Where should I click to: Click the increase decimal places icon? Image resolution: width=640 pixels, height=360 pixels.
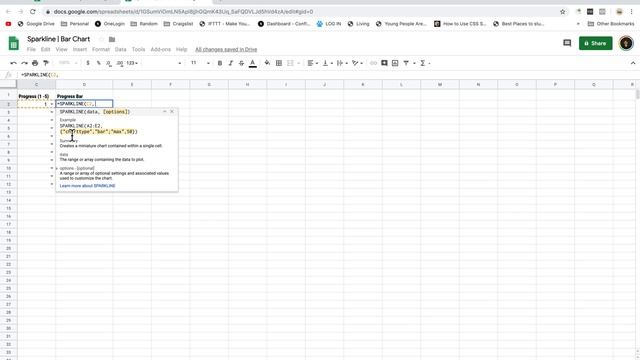pyautogui.click(x=120, y=63)
